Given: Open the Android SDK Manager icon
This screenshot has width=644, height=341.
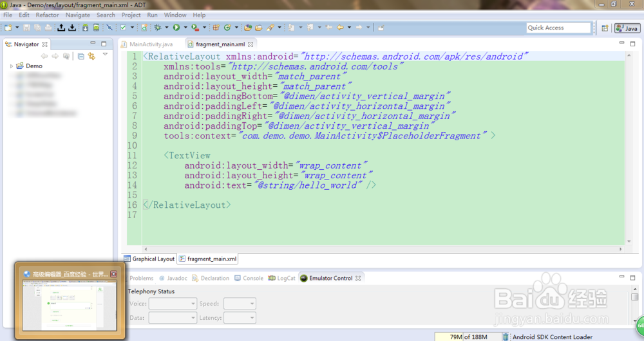Looking at the screenshot, I should [85, 28].
